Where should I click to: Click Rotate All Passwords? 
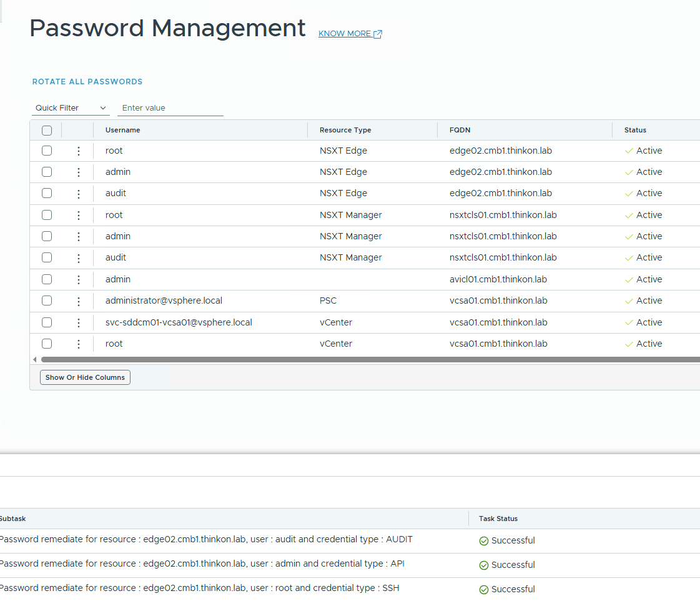[87, 82]
